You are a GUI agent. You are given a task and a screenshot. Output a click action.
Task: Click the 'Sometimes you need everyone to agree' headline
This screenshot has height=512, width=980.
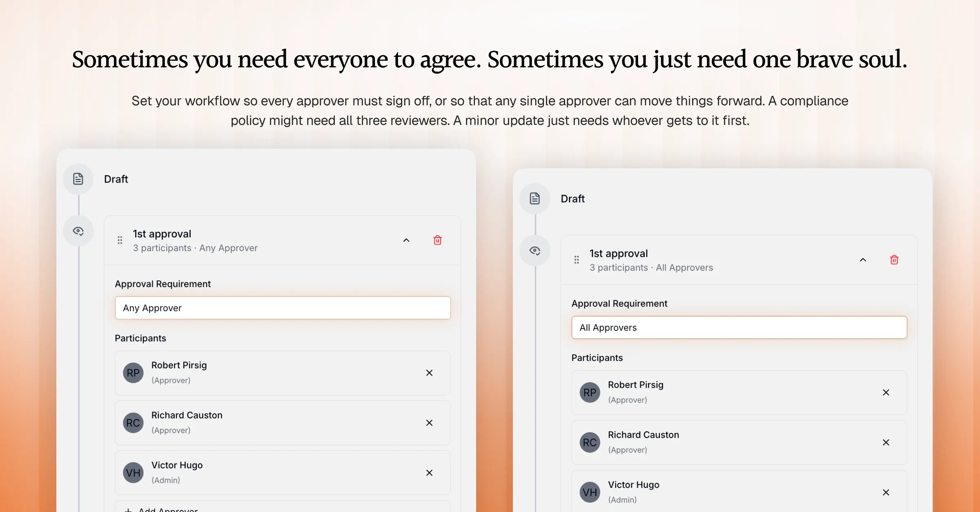pos(489,60)
